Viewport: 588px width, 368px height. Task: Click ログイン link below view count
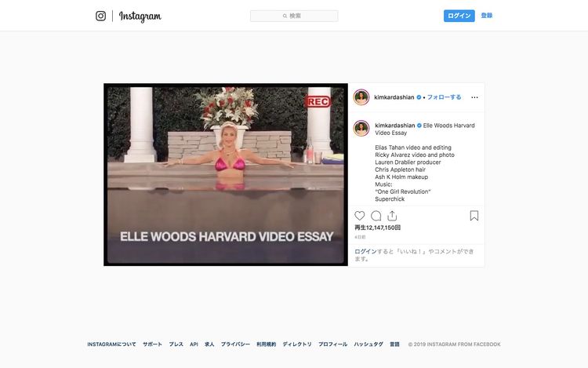tap(365, 252)
